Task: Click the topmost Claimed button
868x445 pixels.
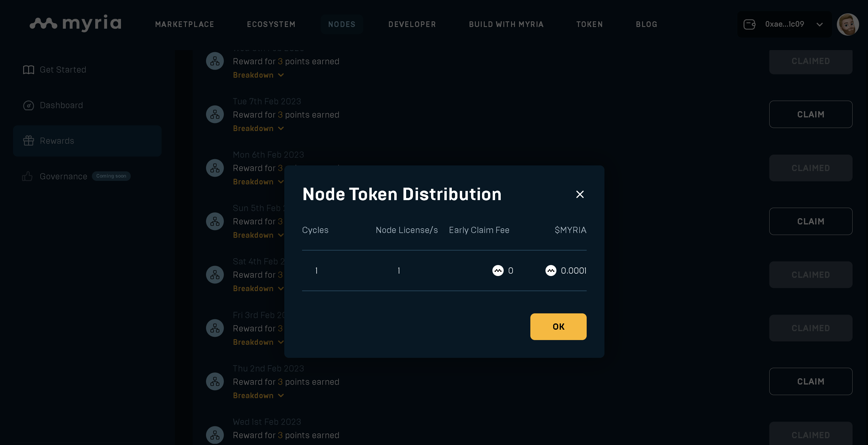Action: (x=811, y=62)
